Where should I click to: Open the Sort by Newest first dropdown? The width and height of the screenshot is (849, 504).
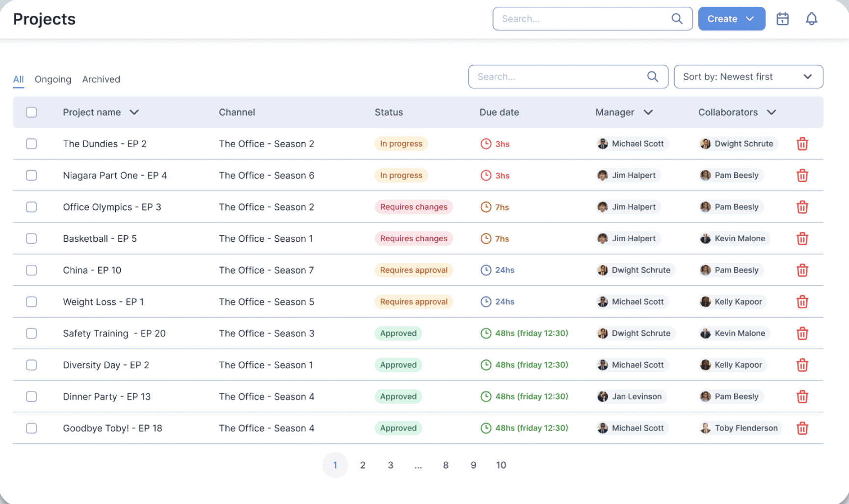[x=748, y=77]
